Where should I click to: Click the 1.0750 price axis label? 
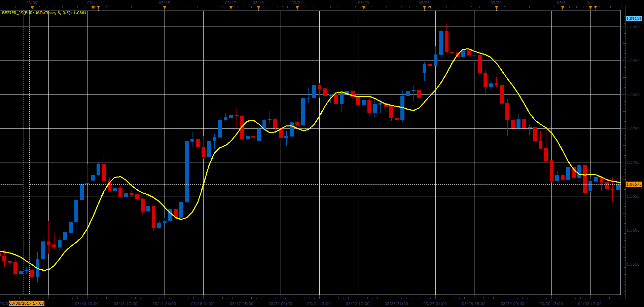click(633, 129)
